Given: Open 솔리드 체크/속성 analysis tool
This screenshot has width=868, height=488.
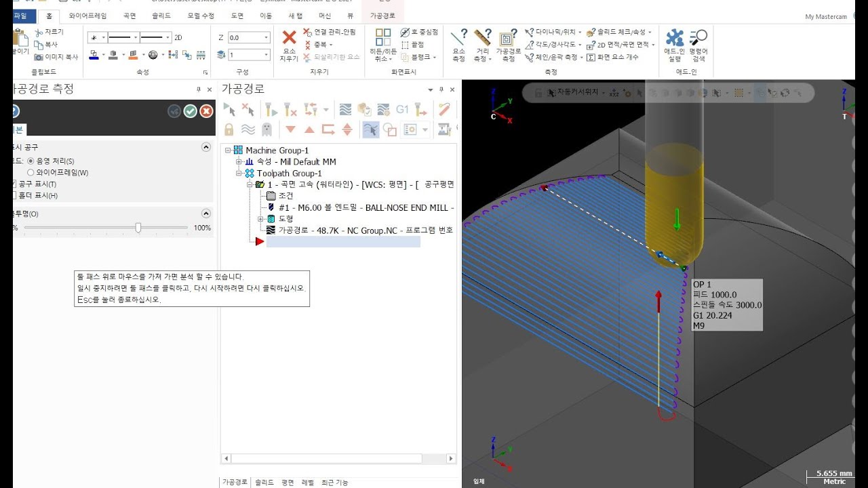Looking at the screenshot, I should pos(619,32).
